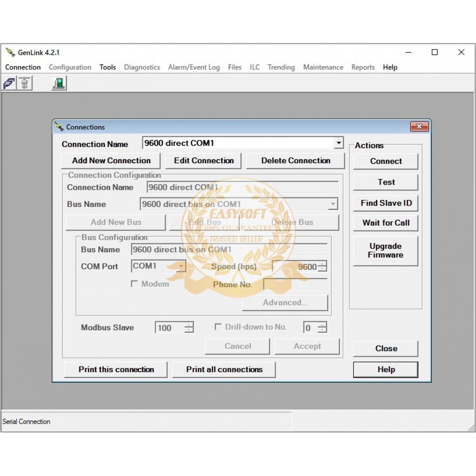The height and width of the screenshot is (476, 476).
Task: Open the top Connection Name dropdown
Action: pos(338,143)
